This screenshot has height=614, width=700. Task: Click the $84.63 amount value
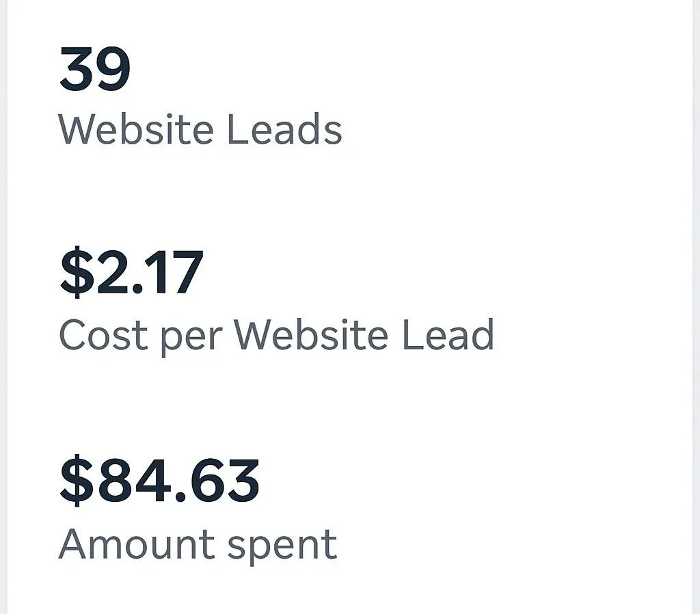159,481
